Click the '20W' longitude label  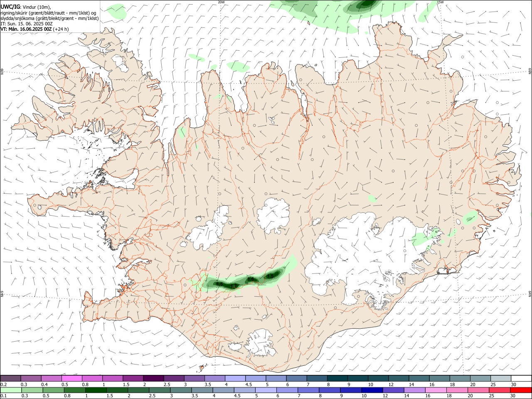coord(221,2)
